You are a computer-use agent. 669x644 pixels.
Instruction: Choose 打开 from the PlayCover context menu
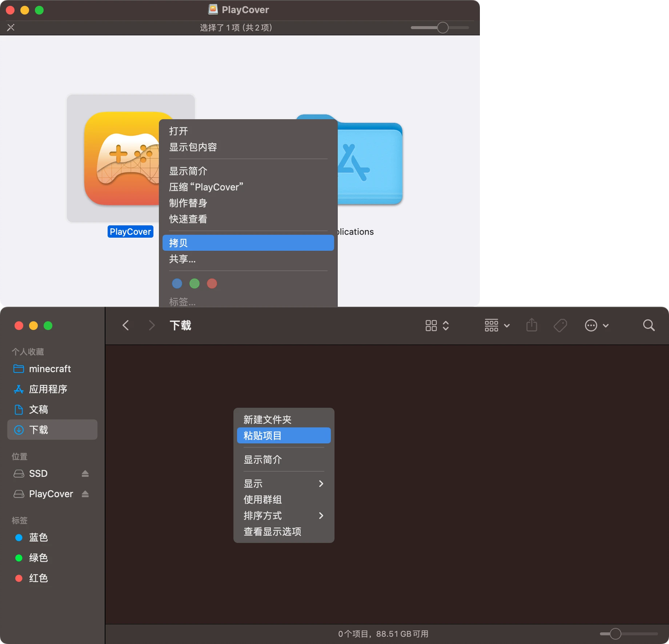click(x=248, y=131)
